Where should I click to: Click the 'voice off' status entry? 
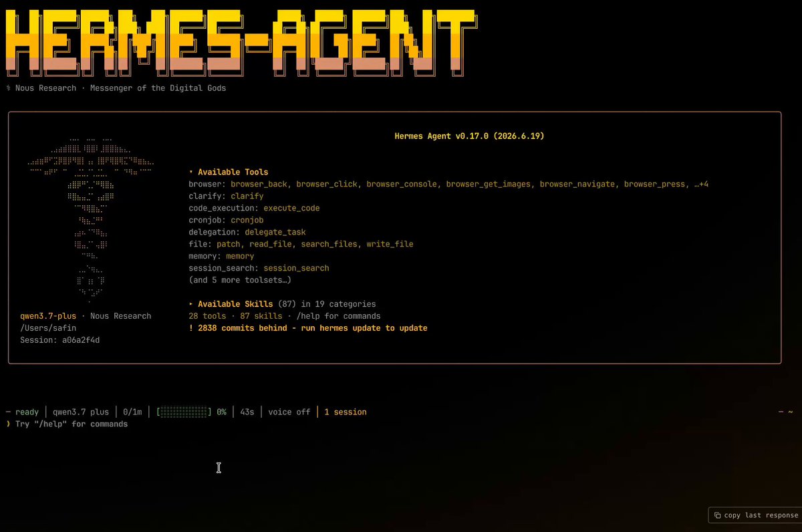(x=289, y=412)
